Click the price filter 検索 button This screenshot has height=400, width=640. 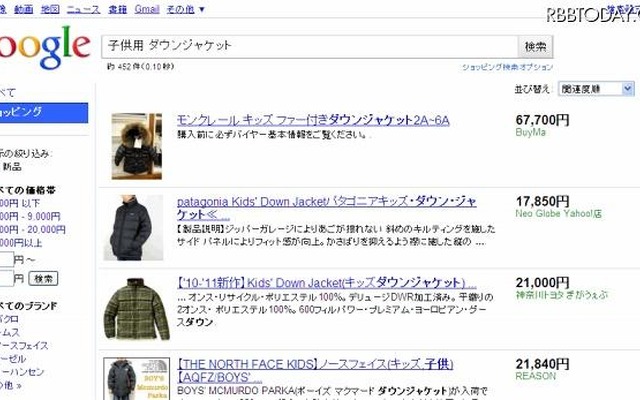tap(43, 278)
